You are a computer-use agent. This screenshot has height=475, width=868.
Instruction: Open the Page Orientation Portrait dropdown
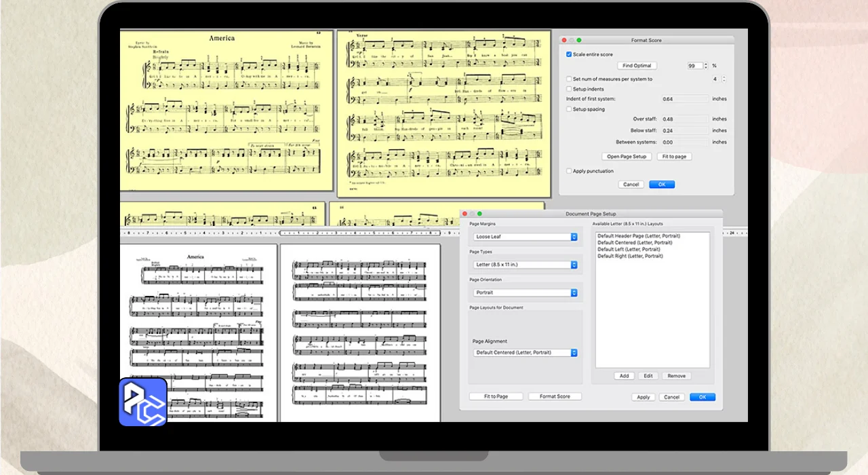point(526,292)
